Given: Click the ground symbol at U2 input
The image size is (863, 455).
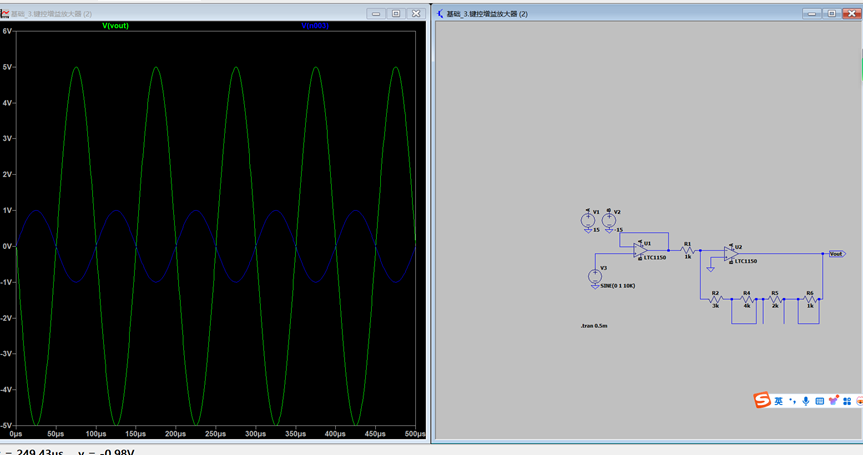Looking at the screenshot, I should (x=711, y=269).
